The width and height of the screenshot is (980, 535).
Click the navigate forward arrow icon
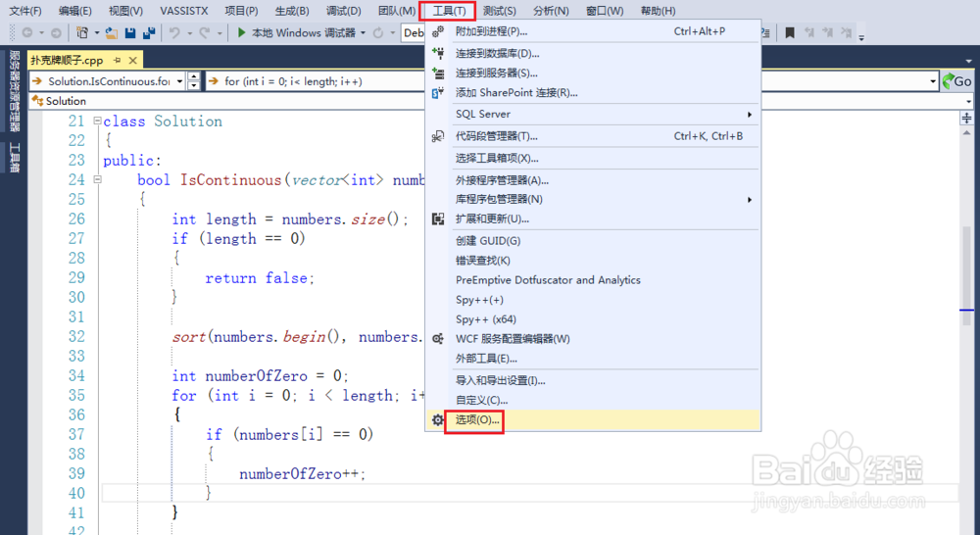tap(56, 33)
